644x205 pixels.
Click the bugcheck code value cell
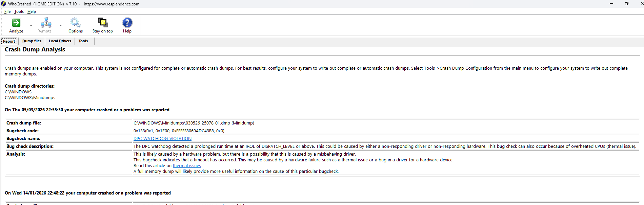(x=179, y=131)
